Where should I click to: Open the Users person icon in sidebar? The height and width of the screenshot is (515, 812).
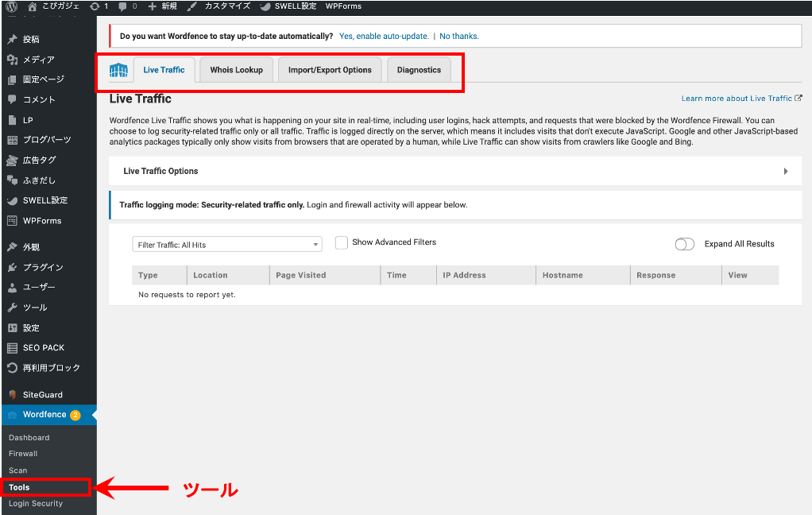point(13,287)
